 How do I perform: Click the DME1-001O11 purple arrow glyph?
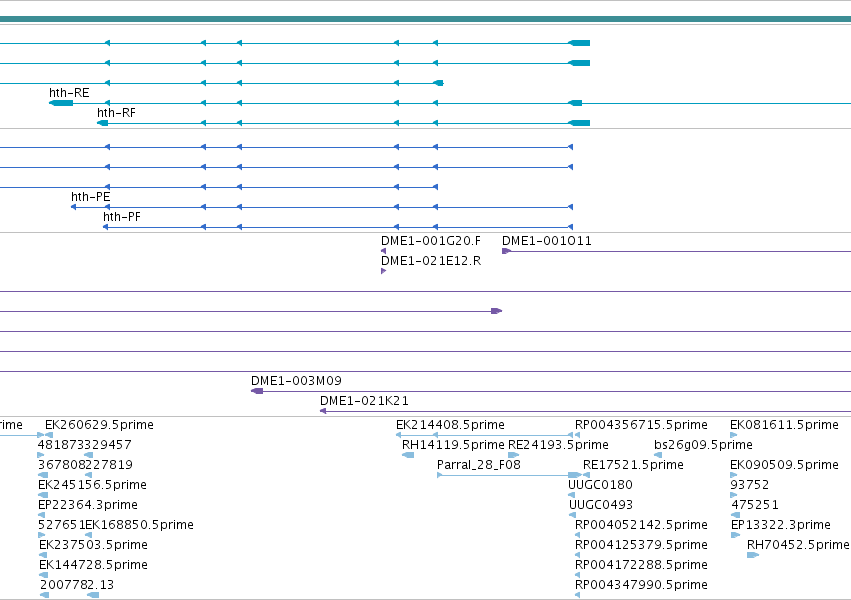coord(506,251)
